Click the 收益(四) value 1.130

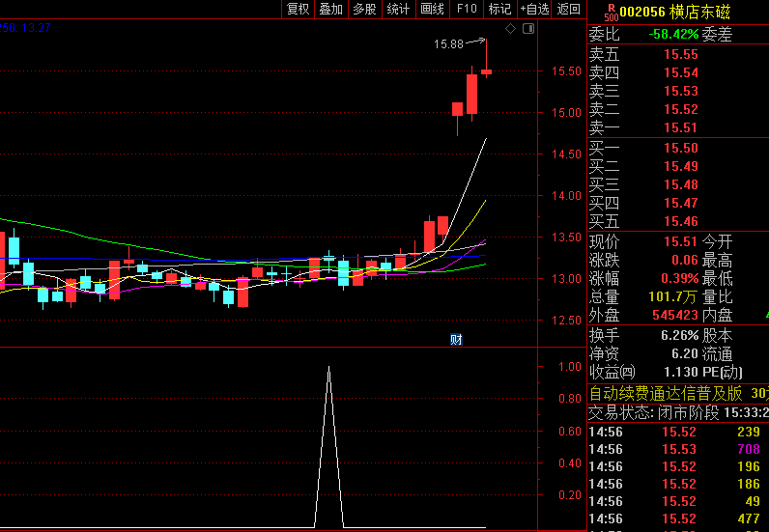point(681,372)
